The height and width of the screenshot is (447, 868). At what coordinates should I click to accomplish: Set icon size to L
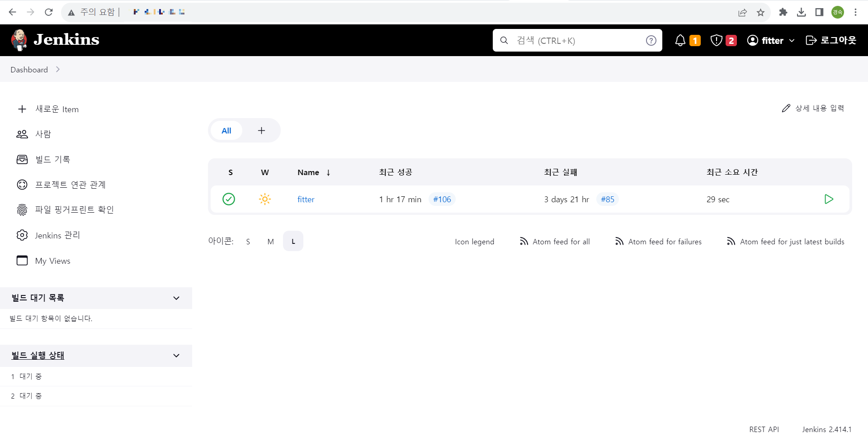[293, 242]
